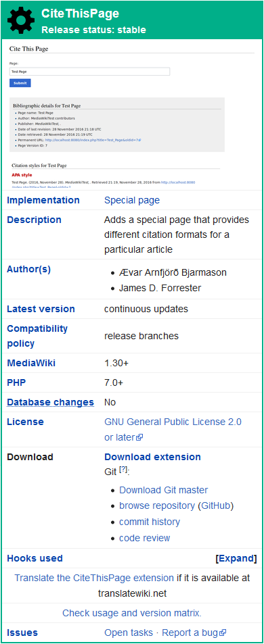Screen dimensions: 264x644
Task: Click the gear extension icon
Action: click(x=21, y=20)
